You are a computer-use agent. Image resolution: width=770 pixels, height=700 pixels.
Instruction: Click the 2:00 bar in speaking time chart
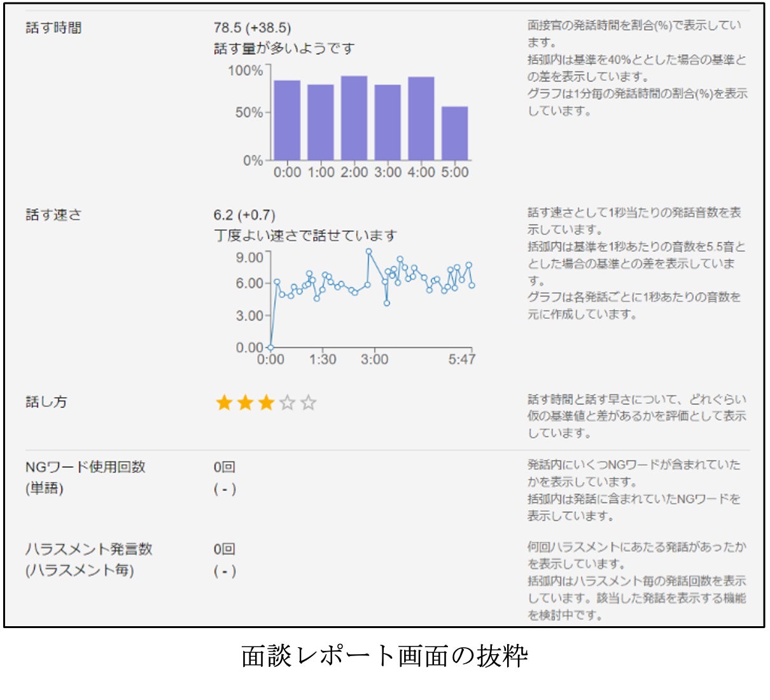354,118
